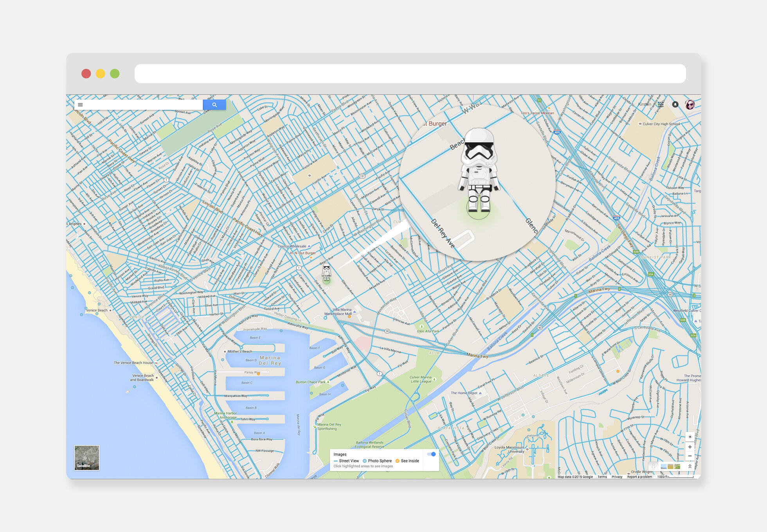The image size is (767, 532).
Task: Click the Street View legend item
Action: pyautogui.click(x=346, y=461)
